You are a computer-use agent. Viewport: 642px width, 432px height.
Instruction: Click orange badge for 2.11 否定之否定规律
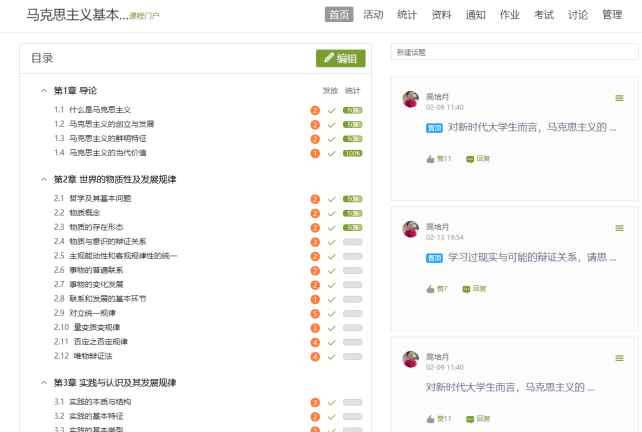coord(315,342)
